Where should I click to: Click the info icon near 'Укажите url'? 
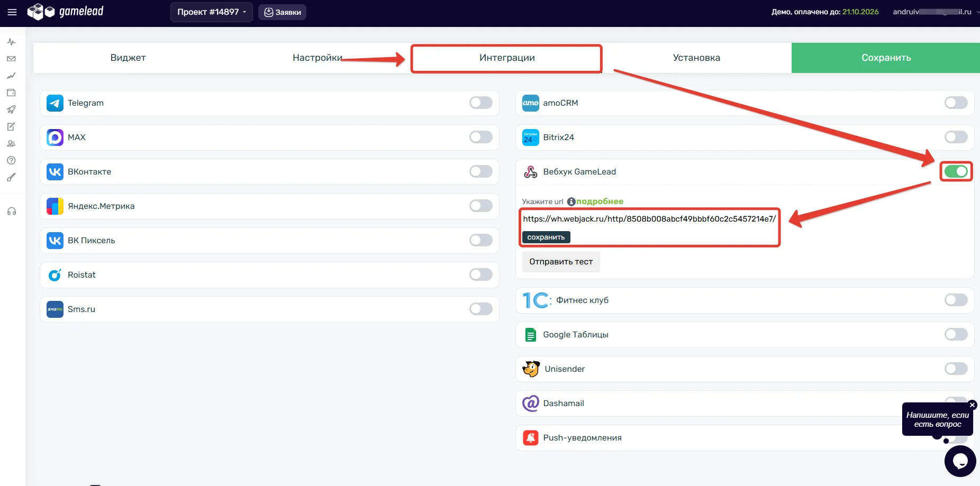[571, 201]
